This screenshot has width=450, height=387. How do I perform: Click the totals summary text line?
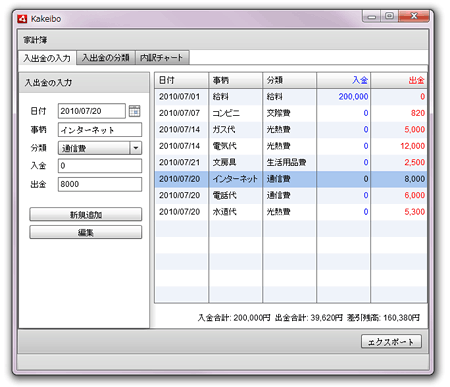point(309,318)
